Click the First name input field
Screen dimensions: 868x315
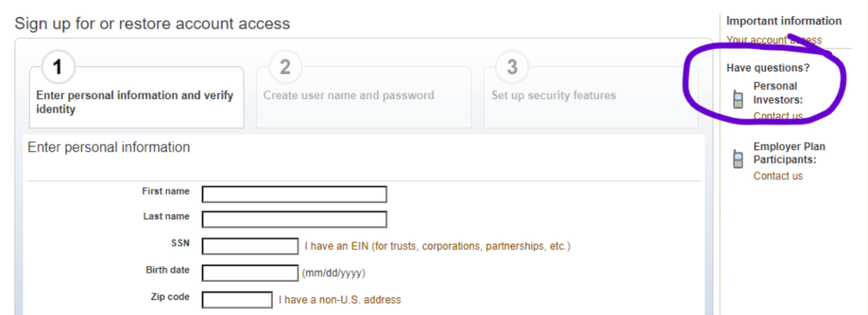294,194
